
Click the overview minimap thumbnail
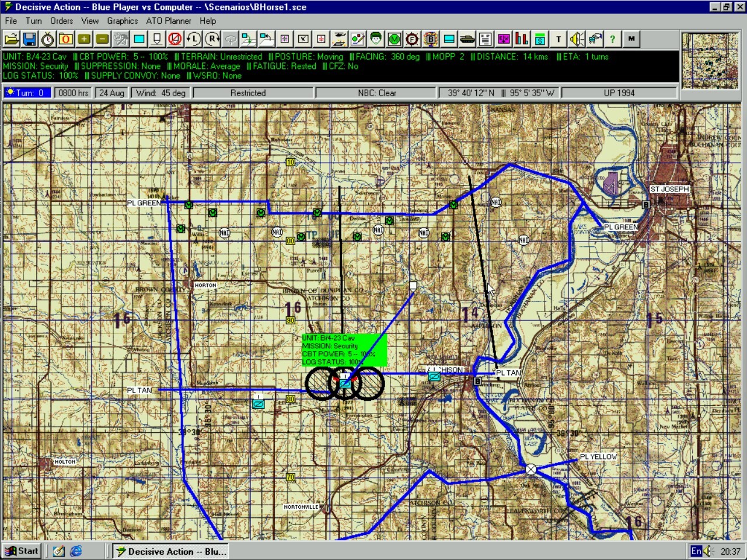click(710, 61)
